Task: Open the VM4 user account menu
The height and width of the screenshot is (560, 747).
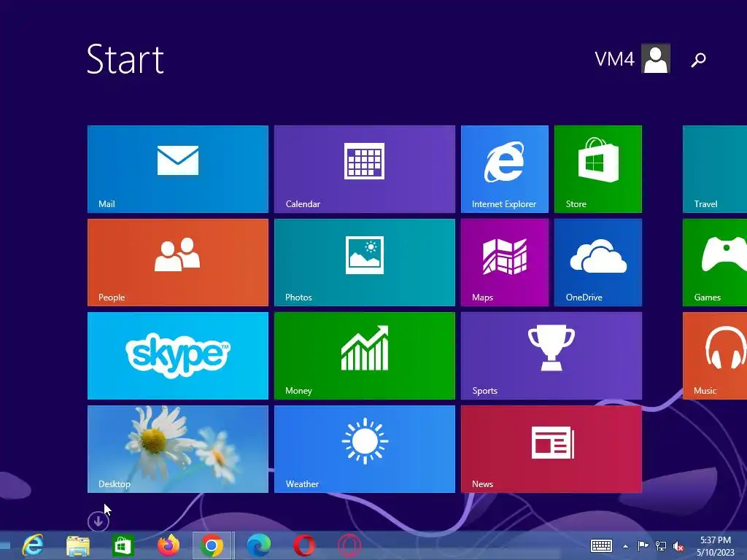Action: pyautogui.click(x=632, y=58)
